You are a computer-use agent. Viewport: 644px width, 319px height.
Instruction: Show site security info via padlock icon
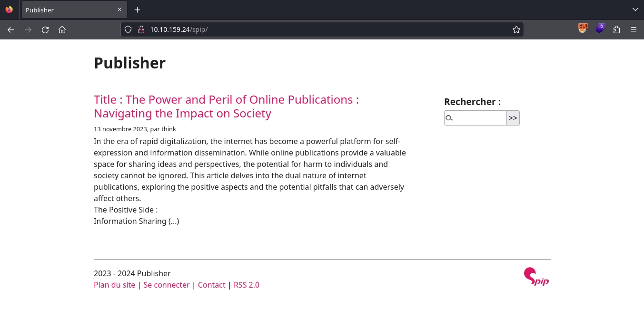tap(141, 29)
